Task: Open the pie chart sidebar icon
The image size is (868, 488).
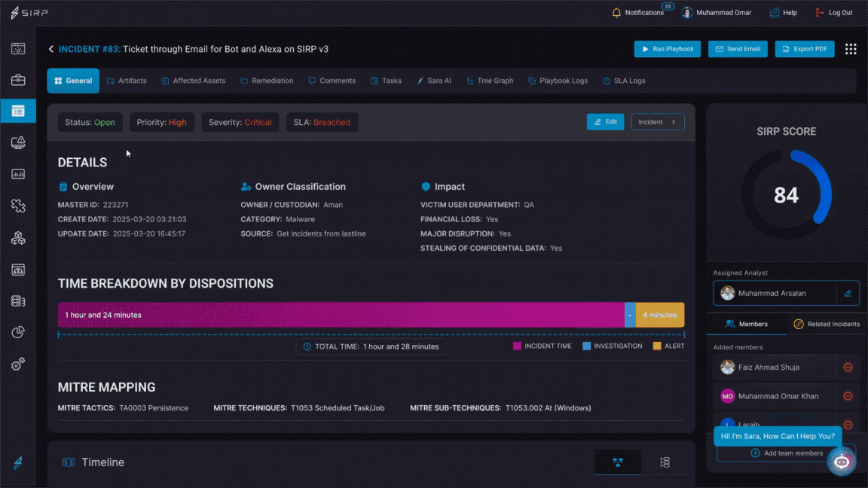Action: (x=18, y=332)
